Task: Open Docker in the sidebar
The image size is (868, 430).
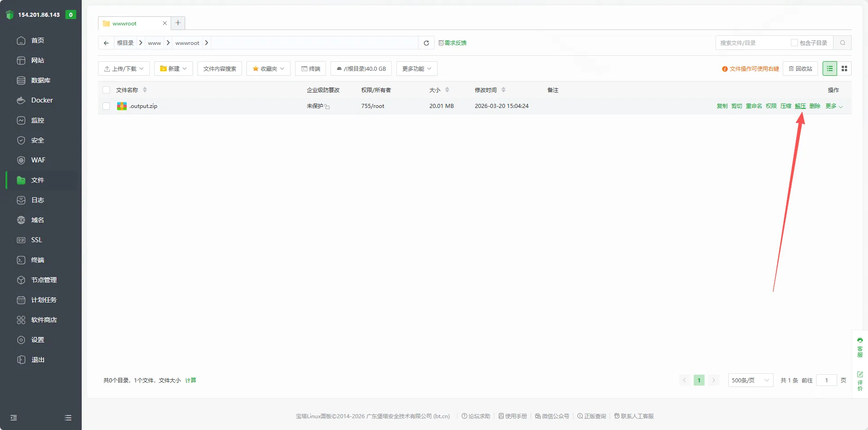Action: (x=42, y=100)
